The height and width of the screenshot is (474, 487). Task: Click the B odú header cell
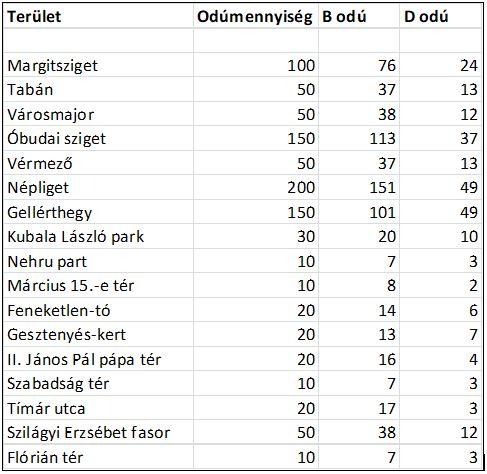[x=359, y=16]
